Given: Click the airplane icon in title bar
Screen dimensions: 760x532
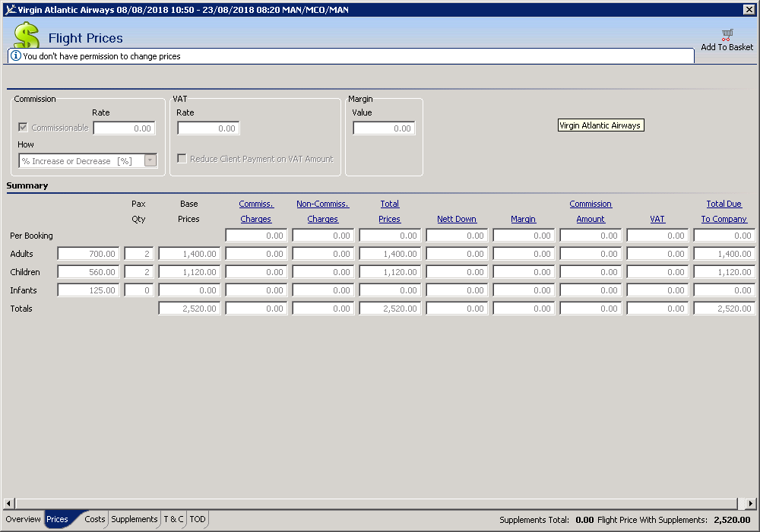Looking at the screenshot, I should tap(9, 9).
